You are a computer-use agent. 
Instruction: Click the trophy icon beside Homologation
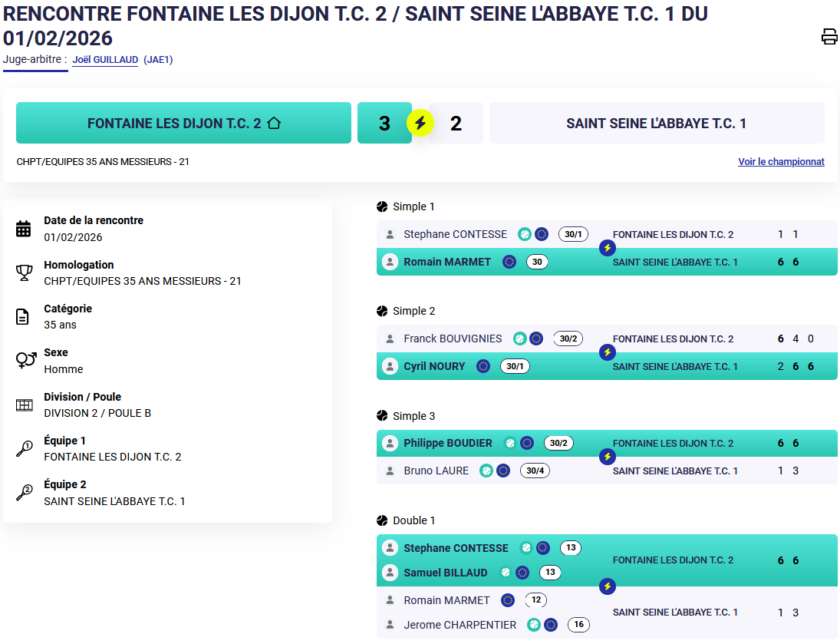pos(24,272)
